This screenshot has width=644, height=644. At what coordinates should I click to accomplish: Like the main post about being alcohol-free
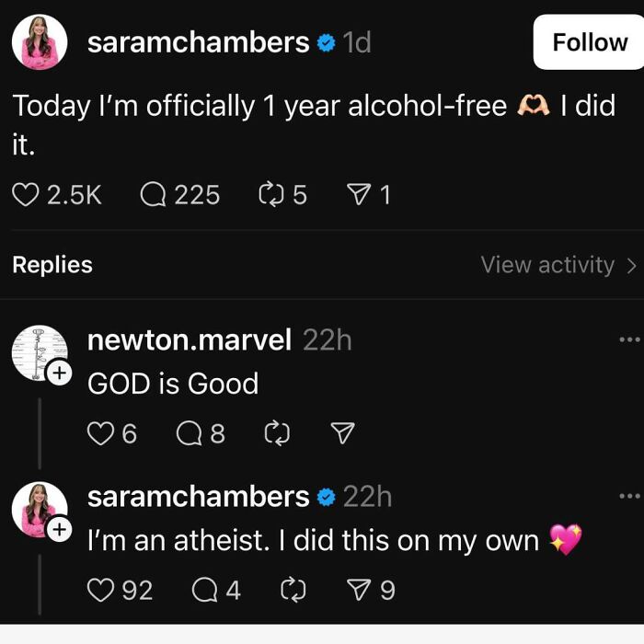coord(25,195)
